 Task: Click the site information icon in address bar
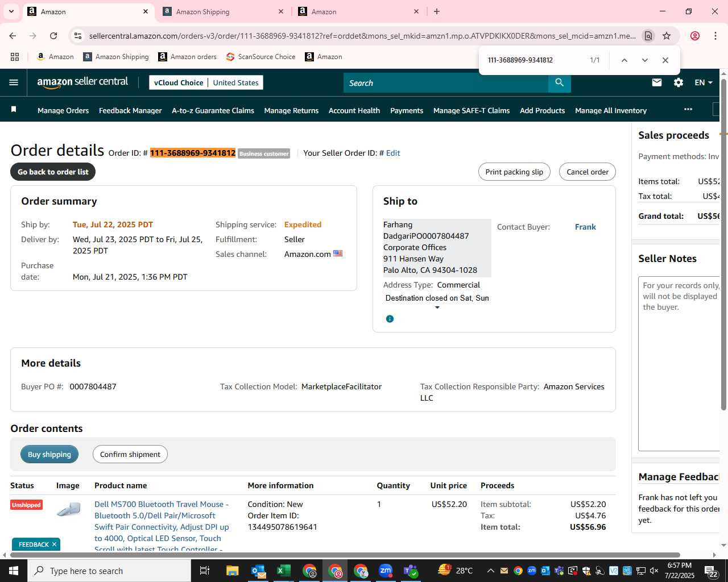coord(78,36)
